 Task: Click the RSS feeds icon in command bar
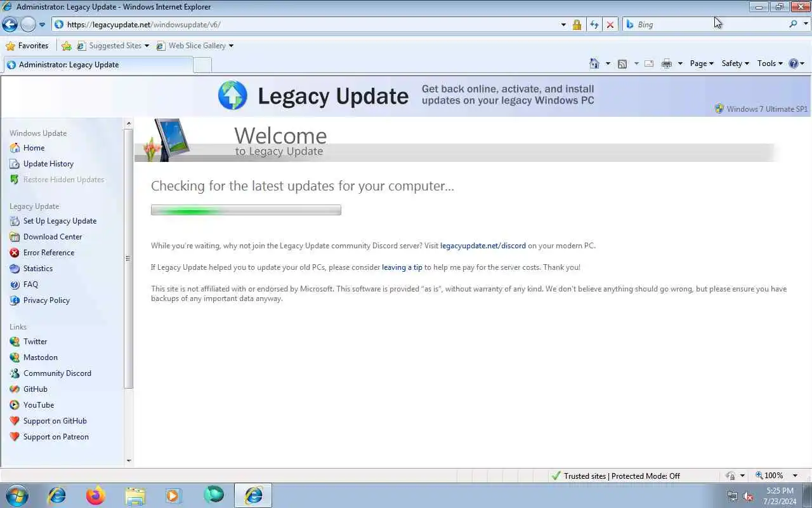(x=622, y=63)
